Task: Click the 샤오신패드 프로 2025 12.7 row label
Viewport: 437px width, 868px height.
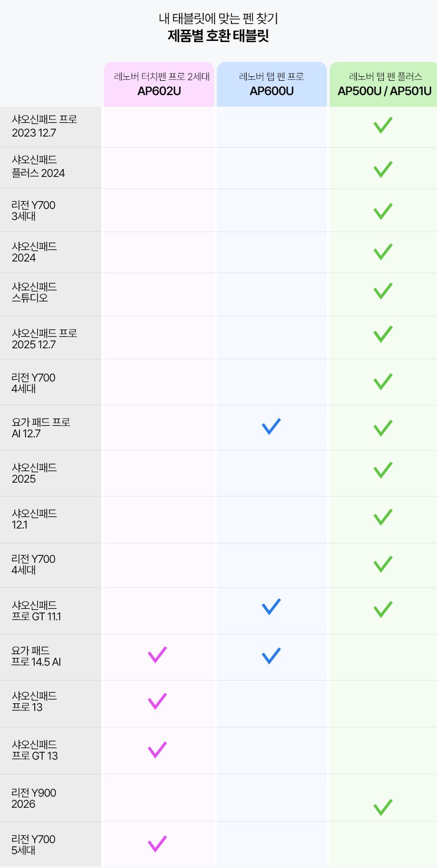Action: click(44, 339)
